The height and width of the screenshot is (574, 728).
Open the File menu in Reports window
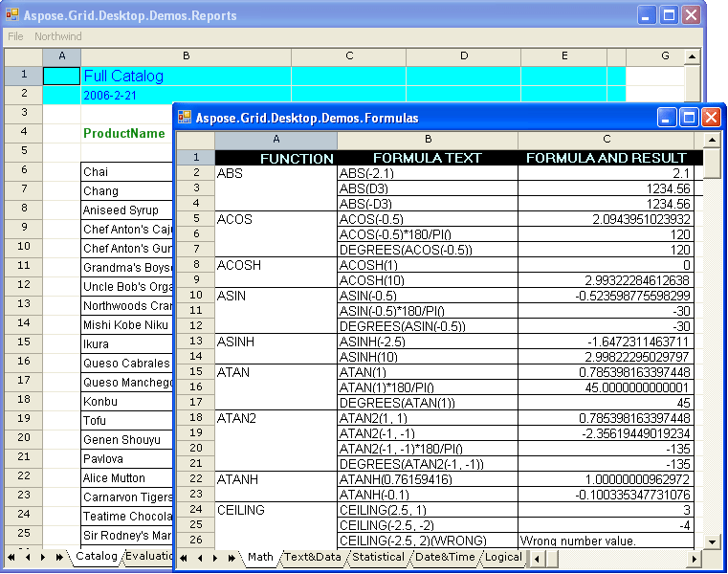click(15, 36)
